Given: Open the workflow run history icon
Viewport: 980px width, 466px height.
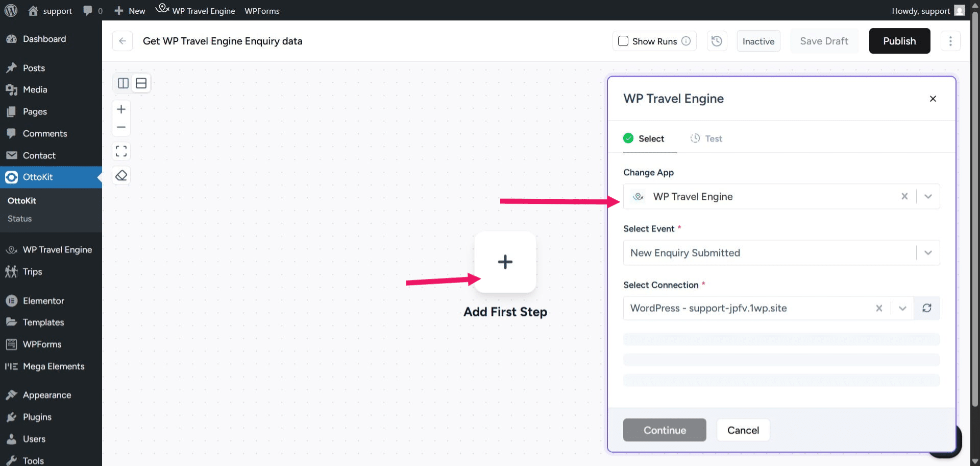Looking at the screenshot, I should pos(717,41).
